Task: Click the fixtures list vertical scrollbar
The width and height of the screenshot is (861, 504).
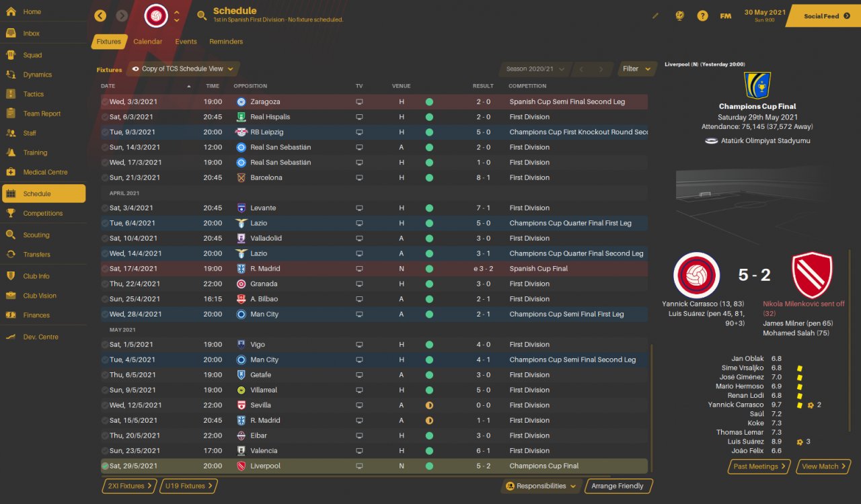Action: point(651,403)
